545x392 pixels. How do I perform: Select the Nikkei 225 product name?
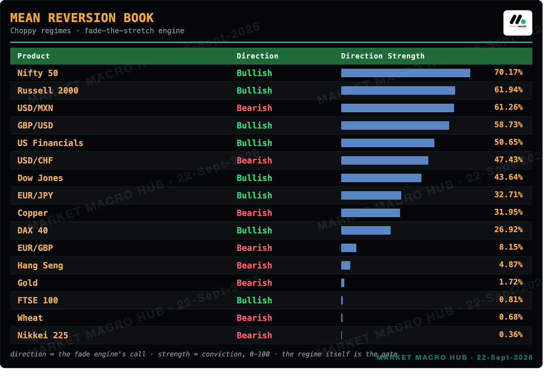click(43, 335)
